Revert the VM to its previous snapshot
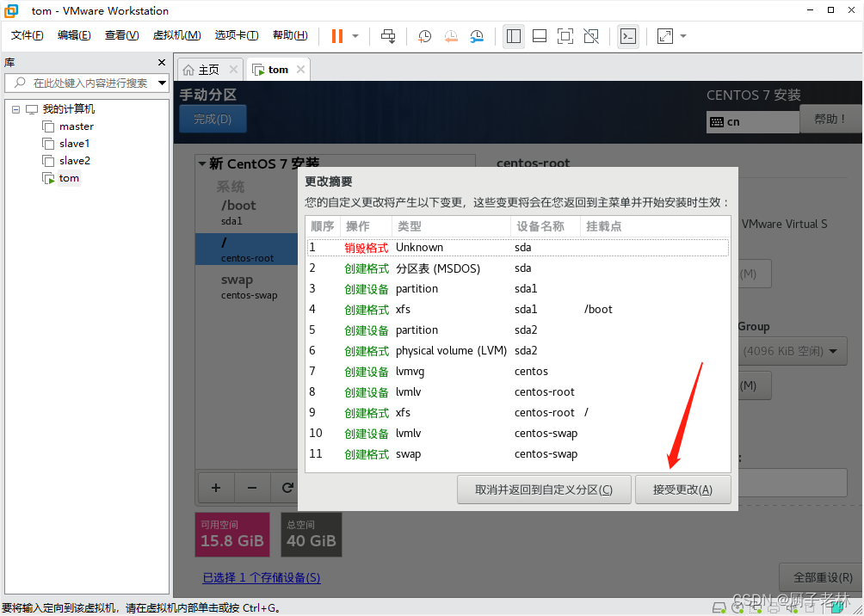The height and width of the screenshot is (616, 864). pyautogui.click(x=451, y=36)
